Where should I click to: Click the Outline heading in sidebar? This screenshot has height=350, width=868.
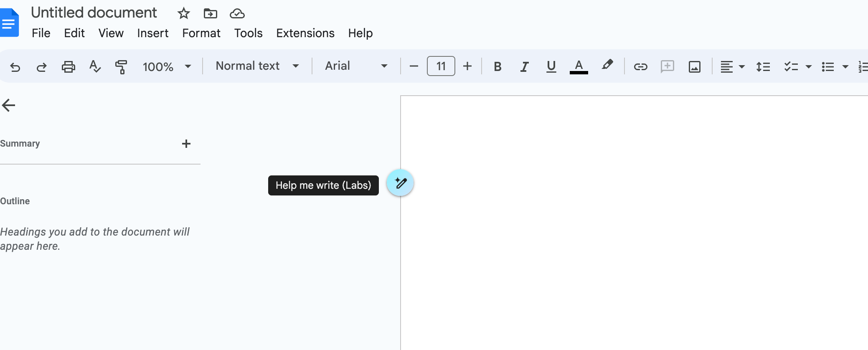tap(15, 201)
